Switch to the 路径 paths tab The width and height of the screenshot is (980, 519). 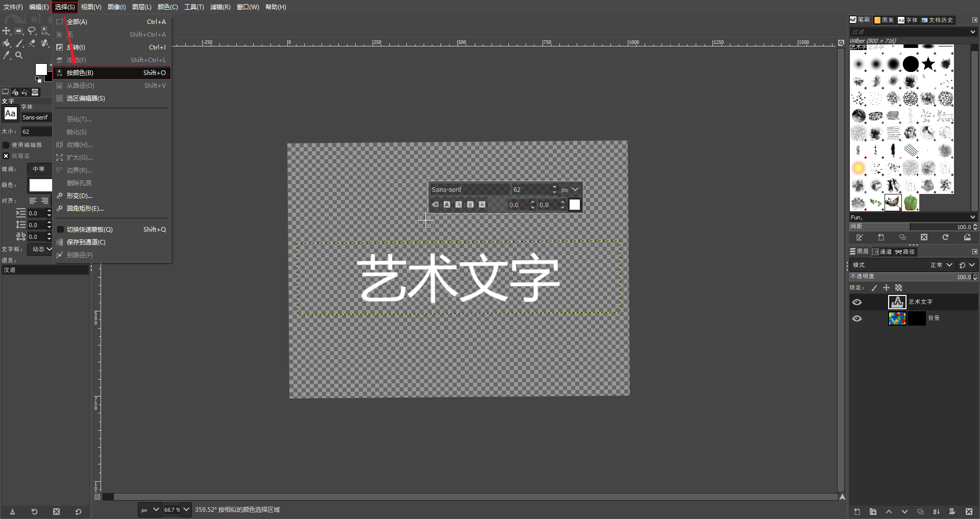pyautogui.click(x=905, y=252)
